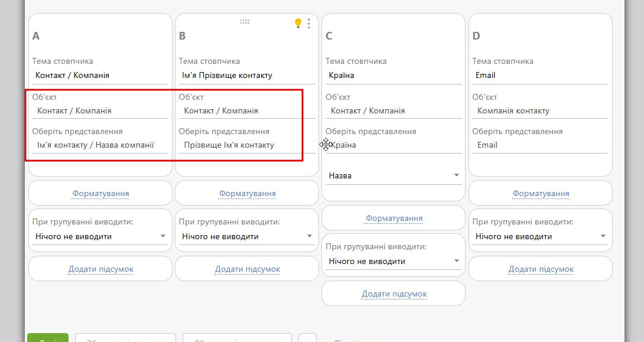Click Додати підсумок link in column B

[247, 269]
